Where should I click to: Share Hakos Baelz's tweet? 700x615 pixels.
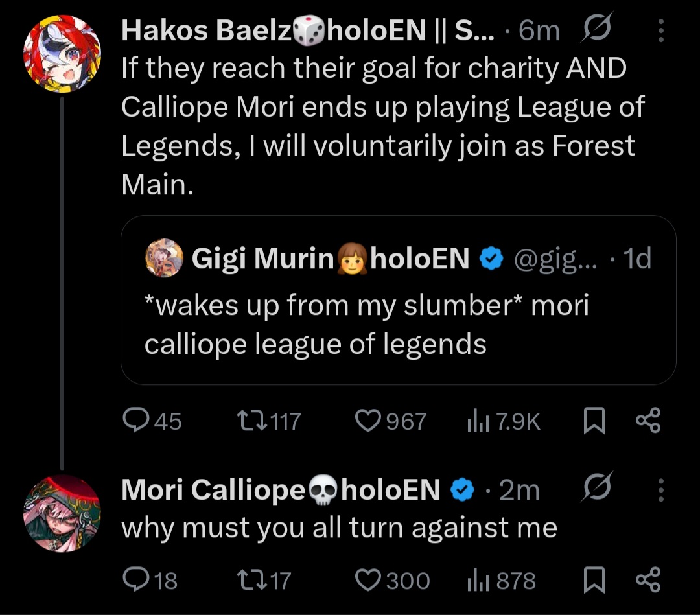(647, 422)
